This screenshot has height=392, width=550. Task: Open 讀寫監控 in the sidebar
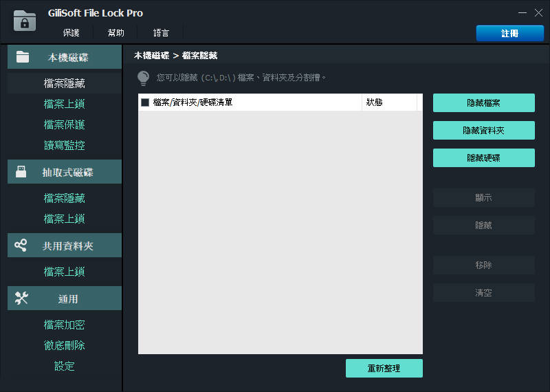click(64, 145)
